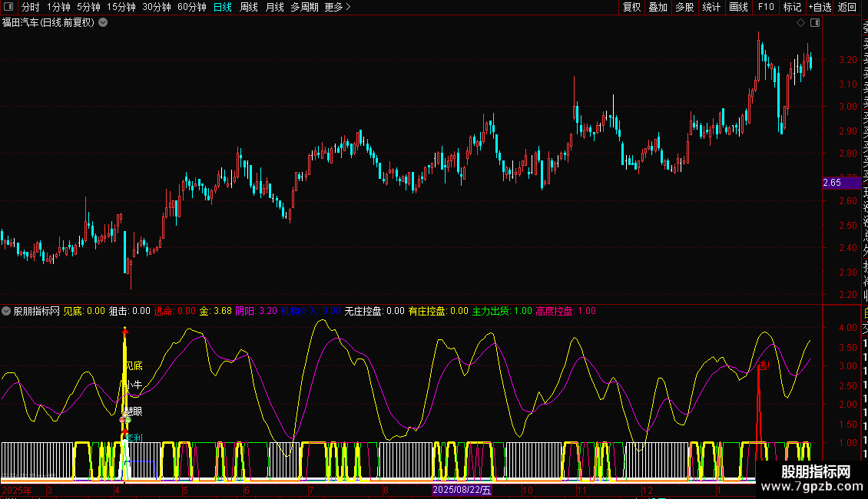This screenshot has width=868, height=499.
Task: Open F10 company information
Action: coord(766,7)
